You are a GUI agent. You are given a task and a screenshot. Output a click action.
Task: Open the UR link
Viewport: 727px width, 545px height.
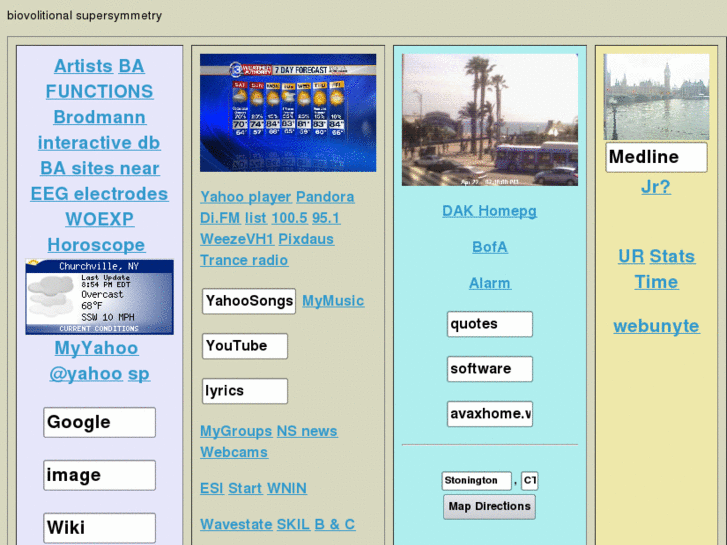coord(631,256)
